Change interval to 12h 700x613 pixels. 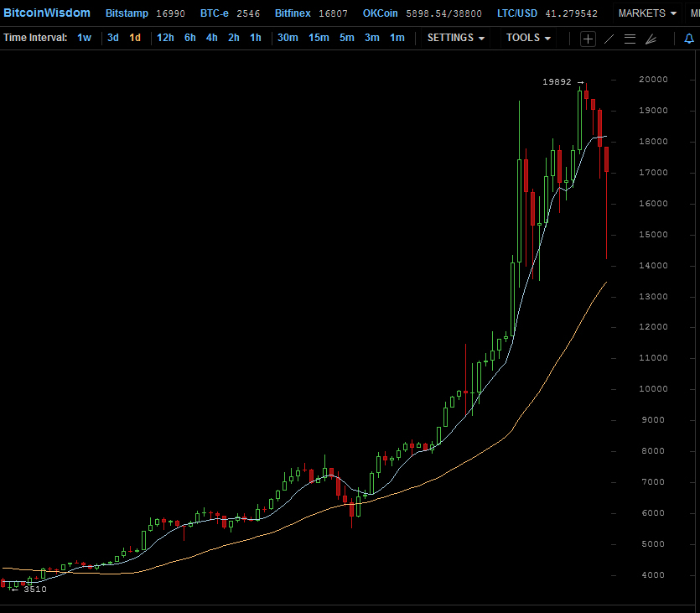point(165,38)
